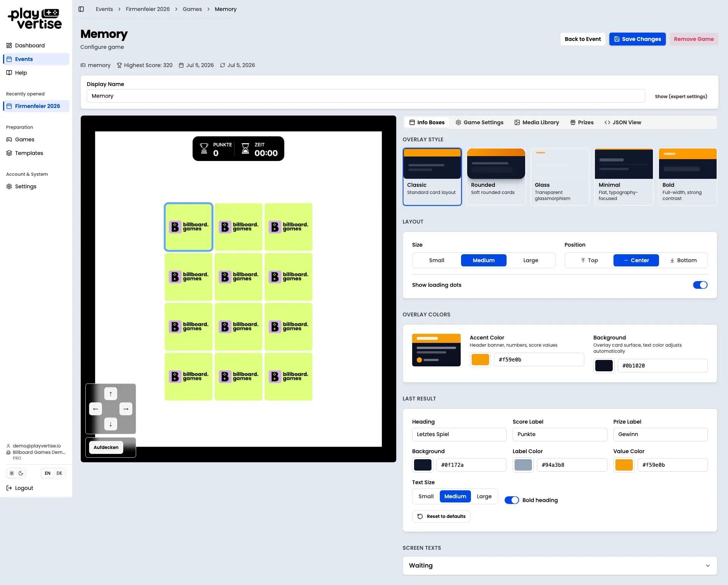Click the Logout icon link
This screenshot has height=585, width=728.
9,488
